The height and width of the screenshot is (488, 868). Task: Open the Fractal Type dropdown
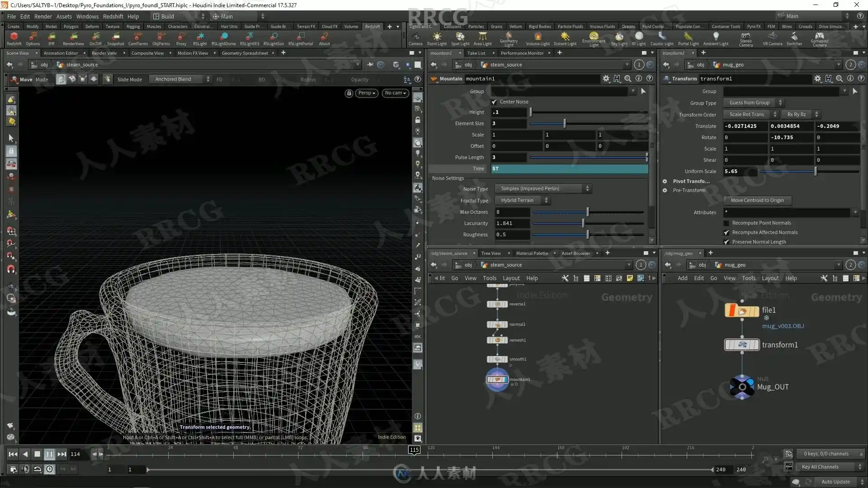(x=522, y=201)
